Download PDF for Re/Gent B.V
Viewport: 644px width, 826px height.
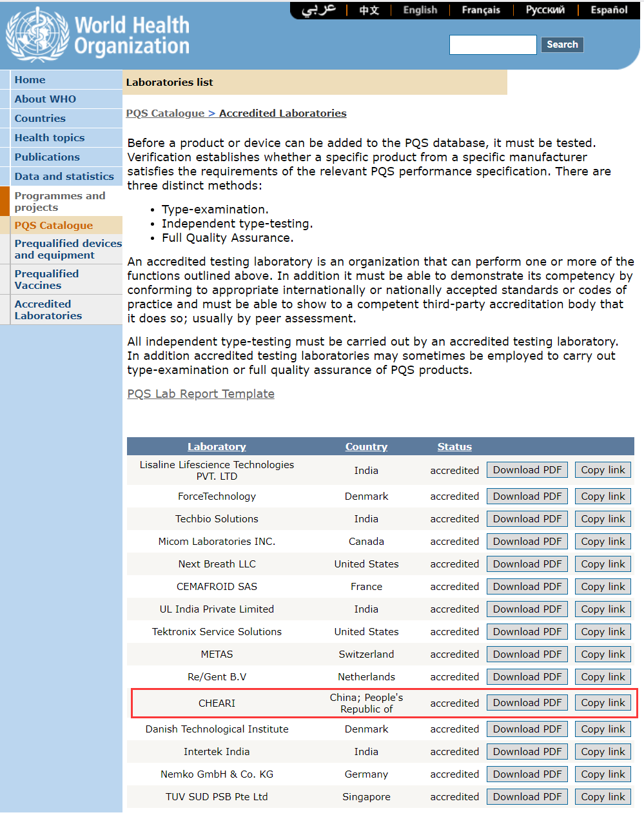[527, 677]
